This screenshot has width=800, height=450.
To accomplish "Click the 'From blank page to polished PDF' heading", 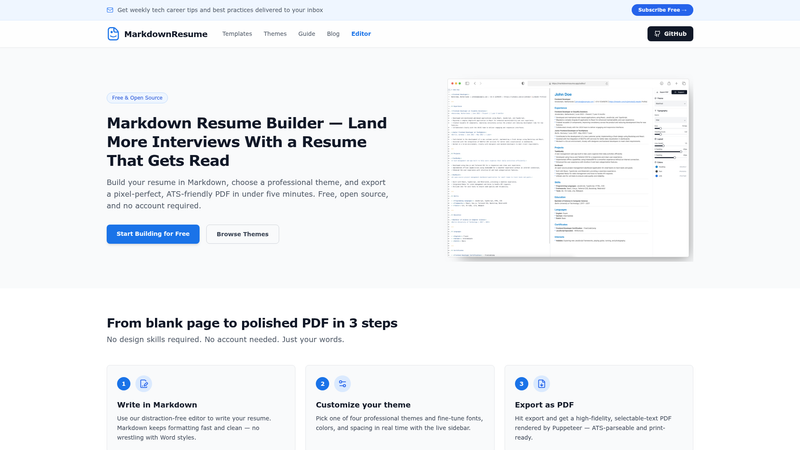I will coord(252,323).
